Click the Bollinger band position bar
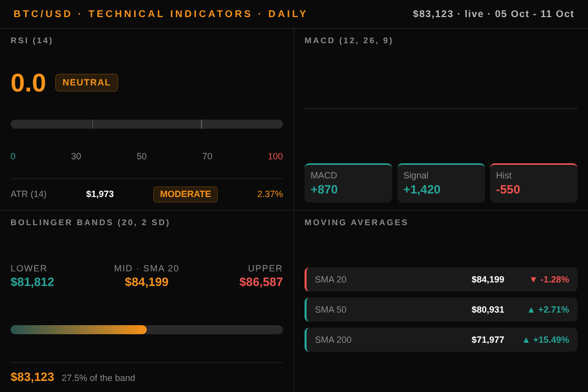Image resolution: width=588 pixels, height=392 pixels. tap(147, 330)
